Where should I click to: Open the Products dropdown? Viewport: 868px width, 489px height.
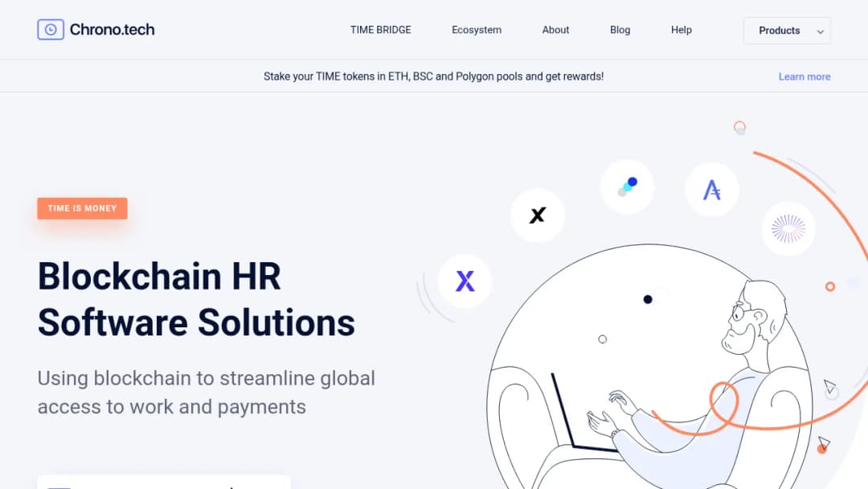click(x=787, y=31)
